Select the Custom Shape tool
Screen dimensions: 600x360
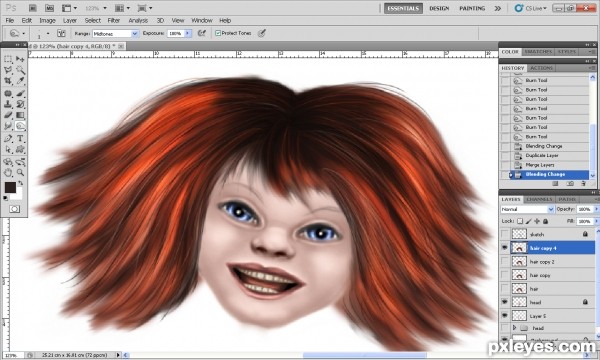pyautogui.click(x=20, y=149)
